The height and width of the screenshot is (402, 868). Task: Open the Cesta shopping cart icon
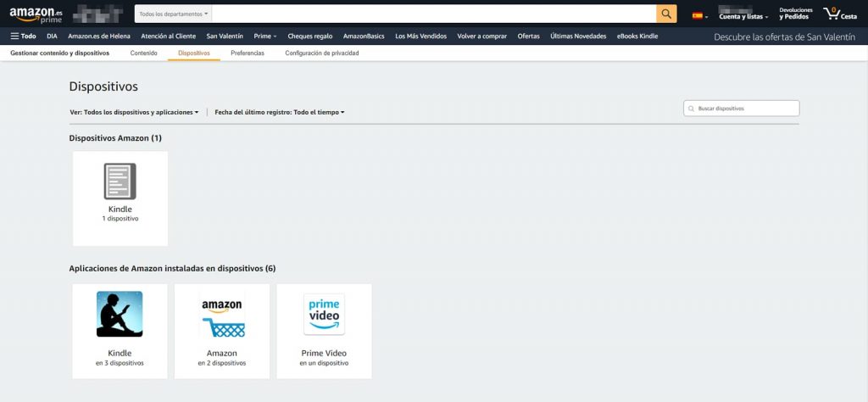[840, 14]
